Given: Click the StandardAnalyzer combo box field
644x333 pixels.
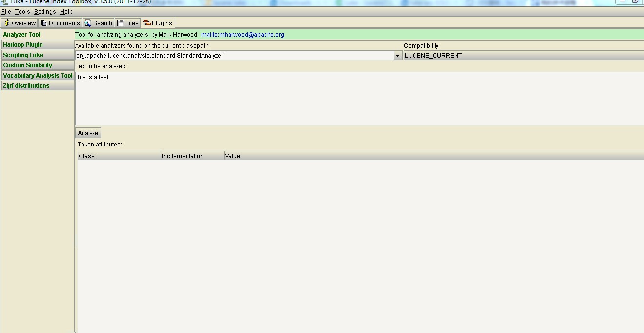Looking at the screenshot, I should pyautogui.click(x=234, y=56).
